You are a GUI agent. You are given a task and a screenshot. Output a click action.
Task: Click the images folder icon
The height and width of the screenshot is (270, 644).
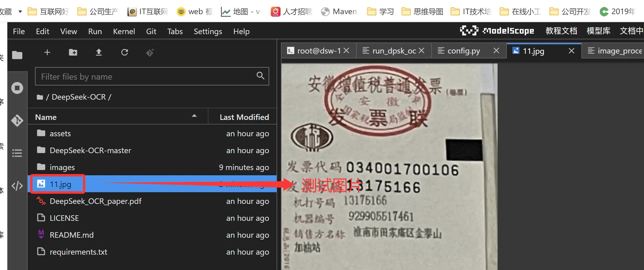[41, 167]
